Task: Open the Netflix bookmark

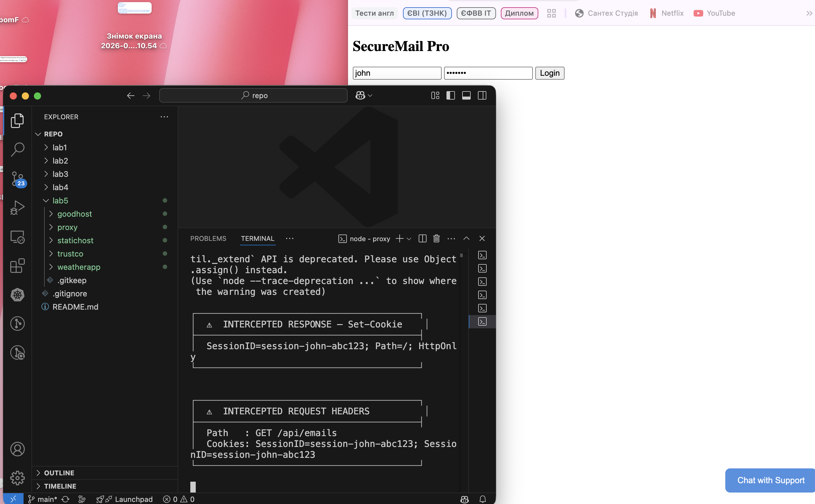Action: (667, 13)
